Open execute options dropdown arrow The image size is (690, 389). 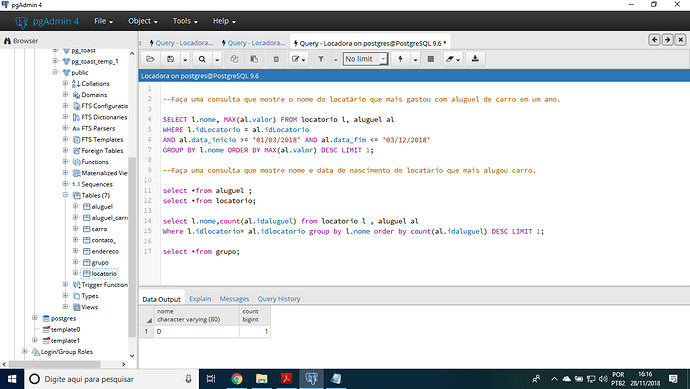pyautogui.click(x=415, y=59)
